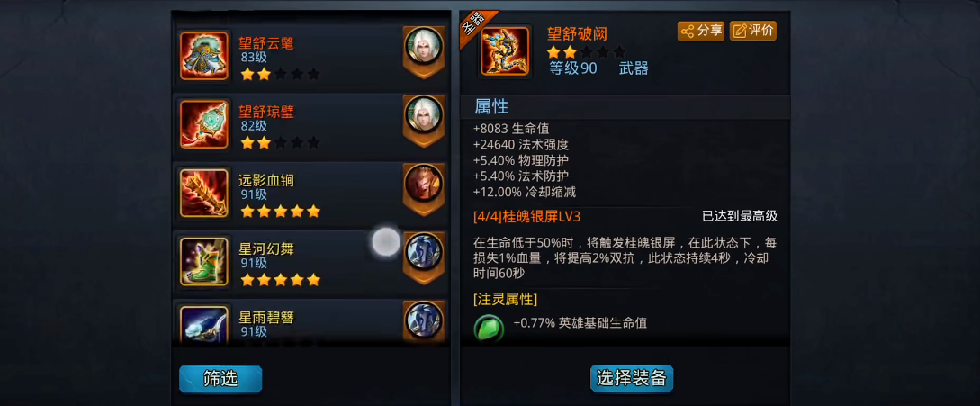Tap blue hero portrait beside 星雨碧簪
Image resolution: width=980 pixels, height=406 pixels.
[x=424, y=320]
